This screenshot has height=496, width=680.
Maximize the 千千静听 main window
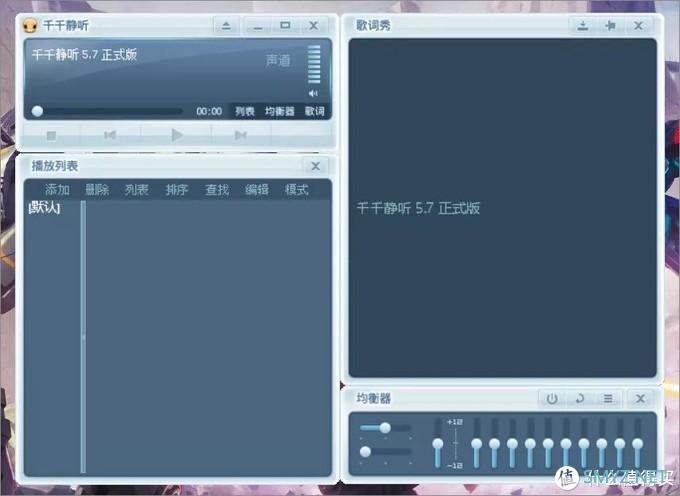click(285, 26)
